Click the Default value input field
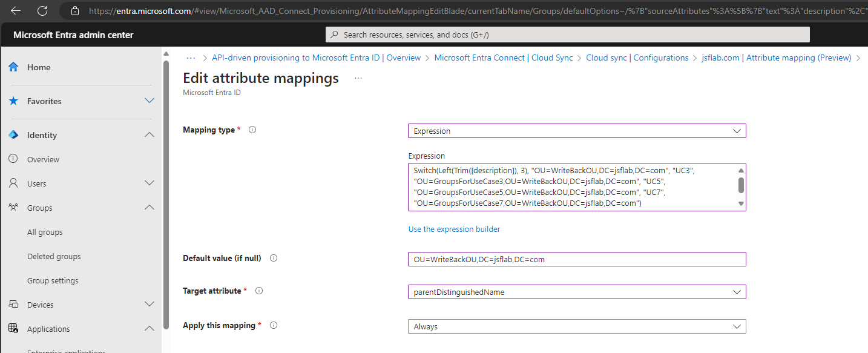Screen dimensions: 868x353 (x=577, y=259)
